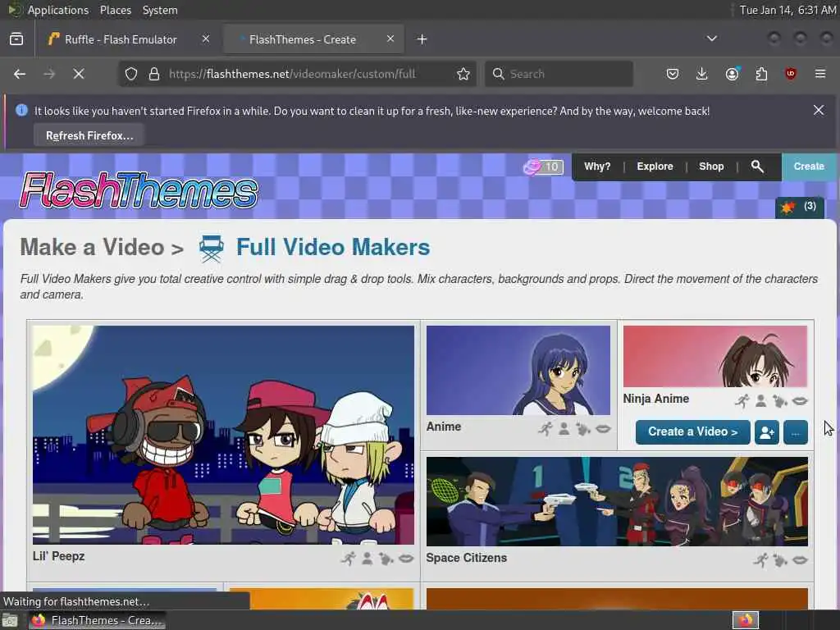Open the notifications badge showing (3)
This screenshot has width=840, height=630.
[x=800, y=207]
